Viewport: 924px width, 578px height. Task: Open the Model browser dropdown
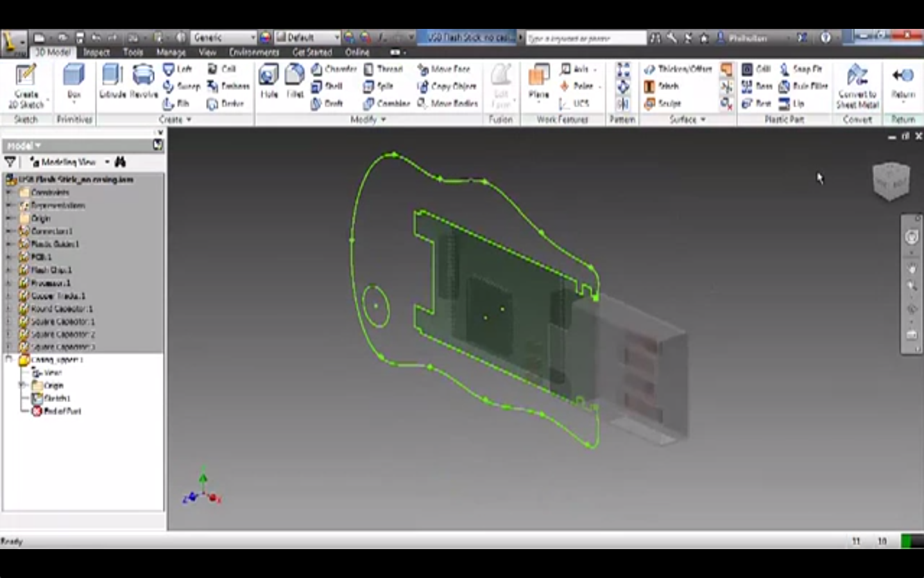tap(24, 146)
